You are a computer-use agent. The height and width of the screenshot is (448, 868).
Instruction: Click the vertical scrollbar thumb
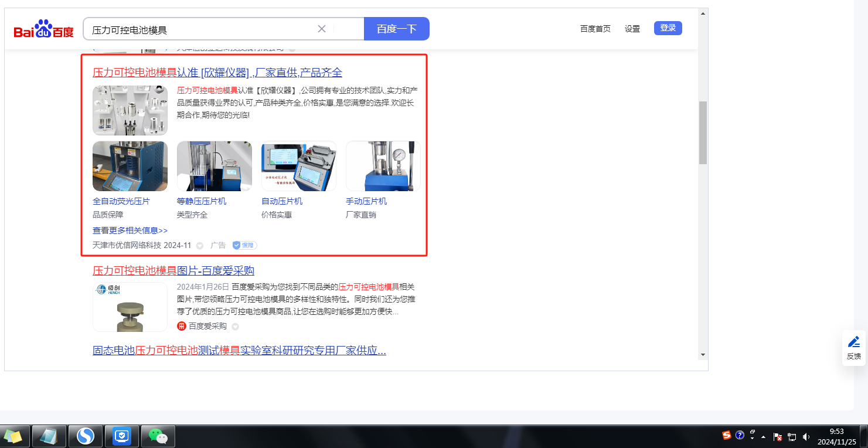click(x=703, y=133)
